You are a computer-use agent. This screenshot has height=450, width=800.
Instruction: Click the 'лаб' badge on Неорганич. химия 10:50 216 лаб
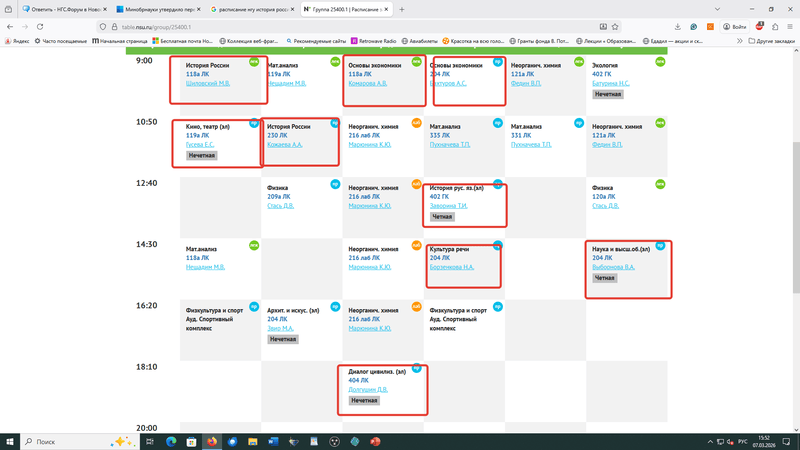(416, 123)
